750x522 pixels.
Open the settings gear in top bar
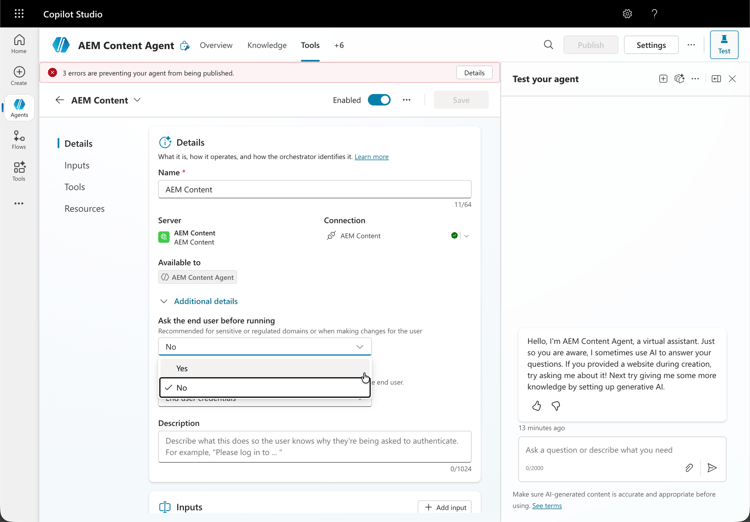pos(627,14)
